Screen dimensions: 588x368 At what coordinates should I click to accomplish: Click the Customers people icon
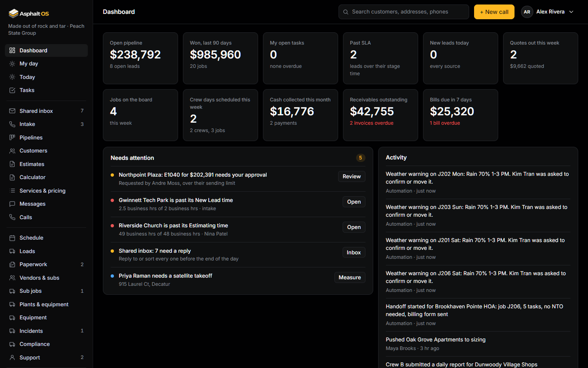click(12, 151)
